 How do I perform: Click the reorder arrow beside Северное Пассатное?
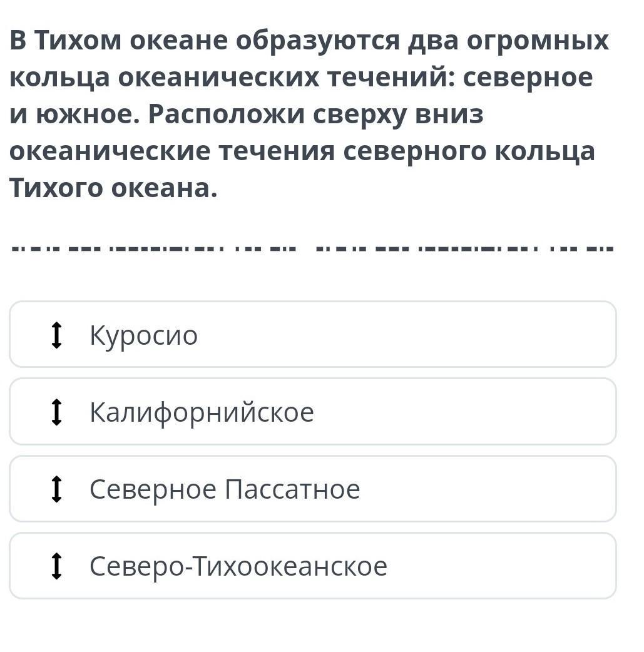tap(56, 489)
